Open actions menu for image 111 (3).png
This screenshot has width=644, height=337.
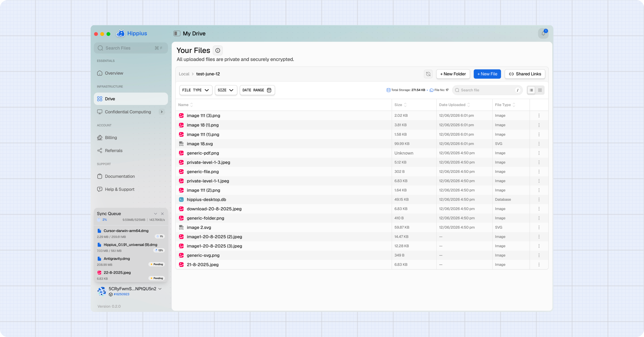[x=539, y=116]
